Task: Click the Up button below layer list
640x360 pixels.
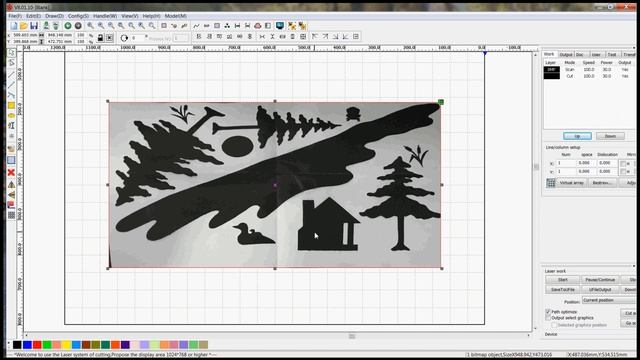Action: point(577,136)
